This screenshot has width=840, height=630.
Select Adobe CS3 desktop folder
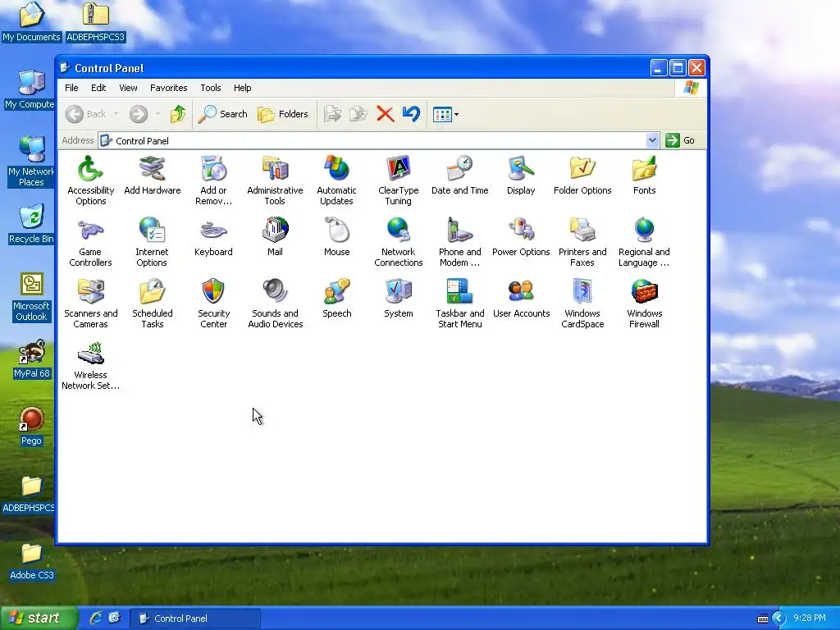(32, 561)
